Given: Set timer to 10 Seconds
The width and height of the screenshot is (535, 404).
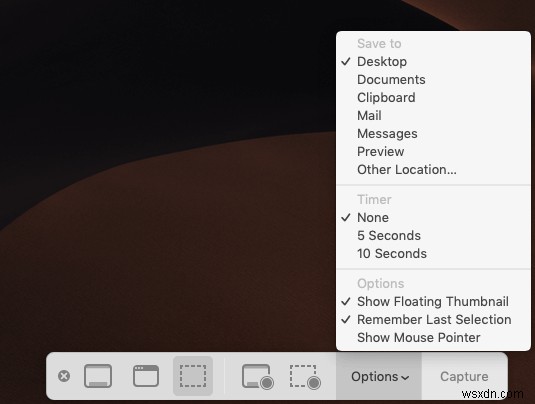Looking at the screenshot, I should [x=433, y=254].
